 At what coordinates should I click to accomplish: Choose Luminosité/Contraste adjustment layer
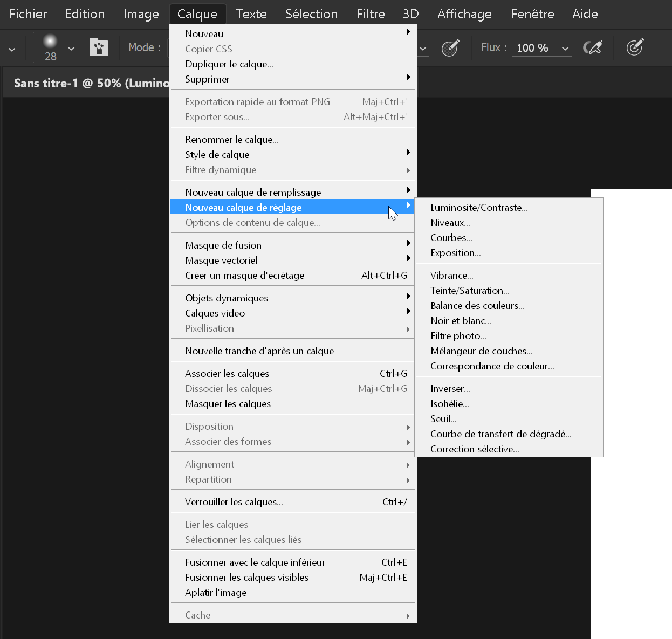(479, 208)
